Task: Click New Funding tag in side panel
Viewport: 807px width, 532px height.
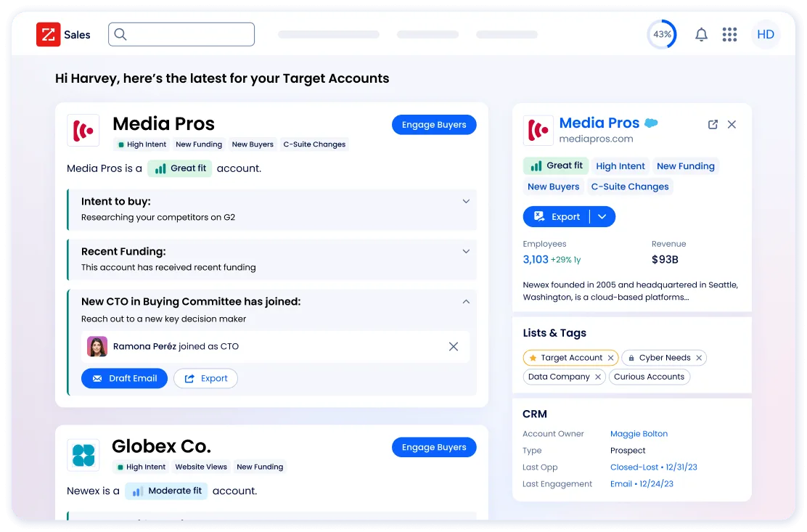Action: pos(686,165)
